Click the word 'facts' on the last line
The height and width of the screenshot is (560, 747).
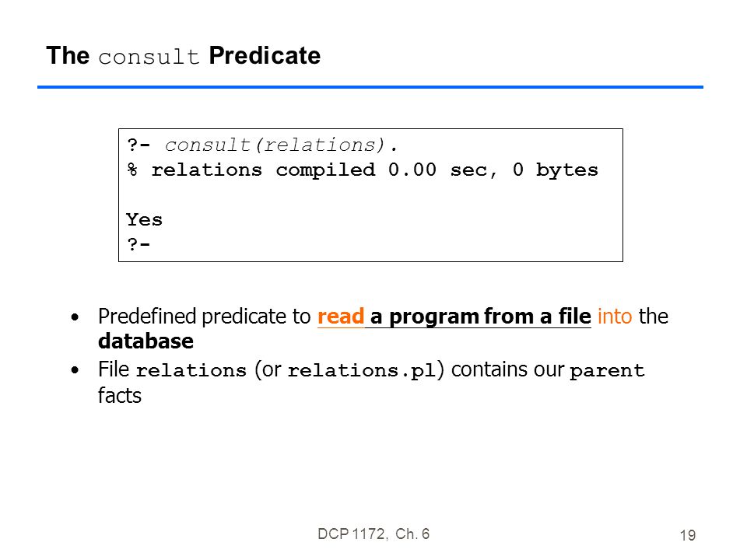pyautogui.click(x=120, y=396)
